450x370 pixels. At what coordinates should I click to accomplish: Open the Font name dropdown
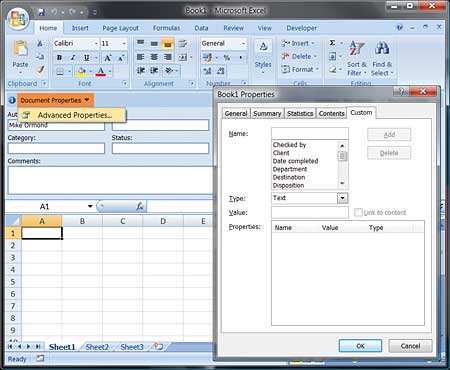coord(96,44)
